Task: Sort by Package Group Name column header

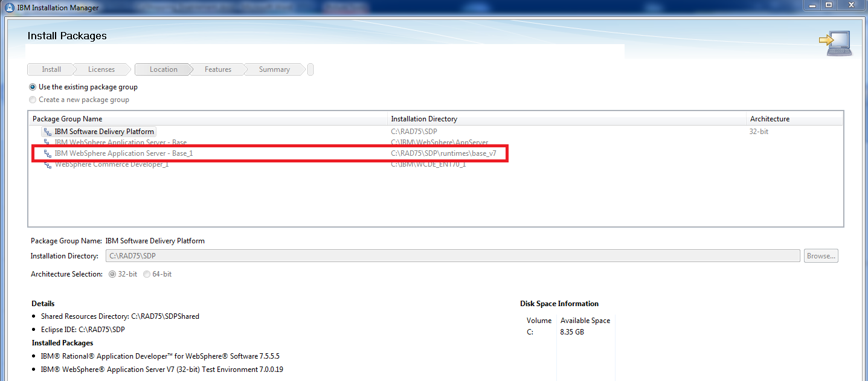Action: 208,119
